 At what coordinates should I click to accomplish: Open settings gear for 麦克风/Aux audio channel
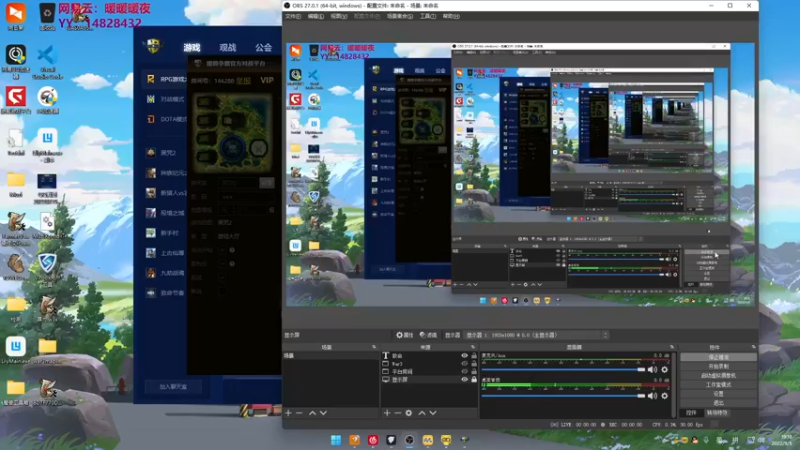pos(664,369)
